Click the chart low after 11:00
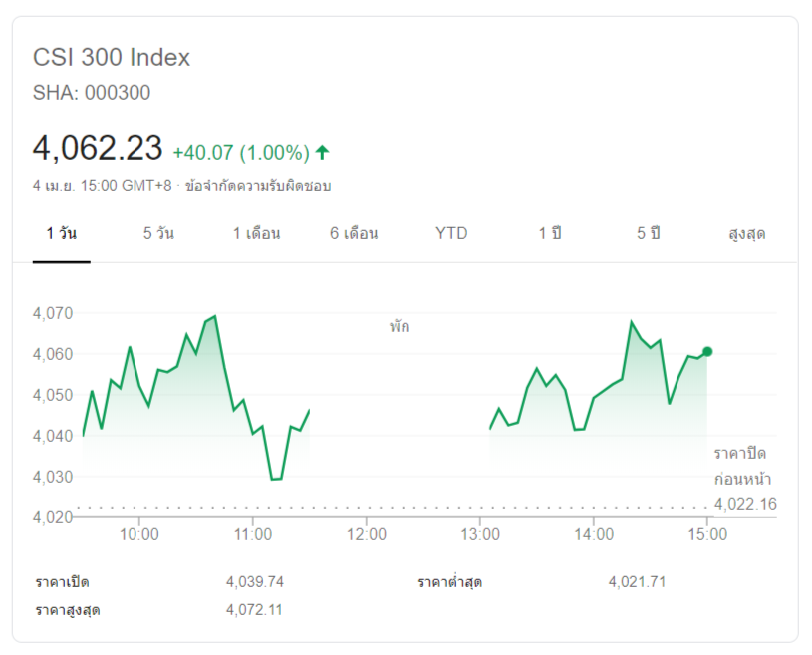 coord(276,479)
